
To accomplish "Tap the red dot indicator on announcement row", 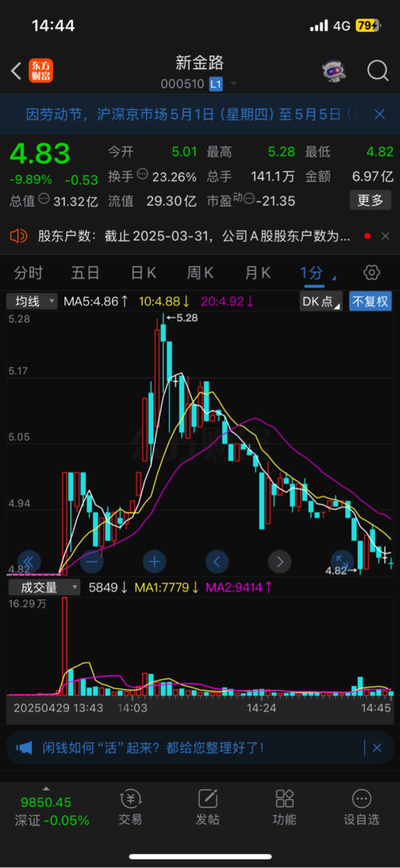I will 367,236.
